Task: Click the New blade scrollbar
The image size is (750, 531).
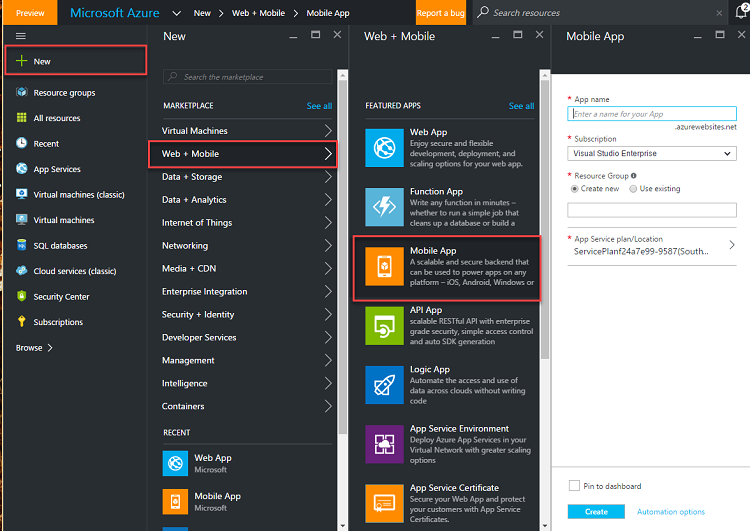Action: [342, 256]
